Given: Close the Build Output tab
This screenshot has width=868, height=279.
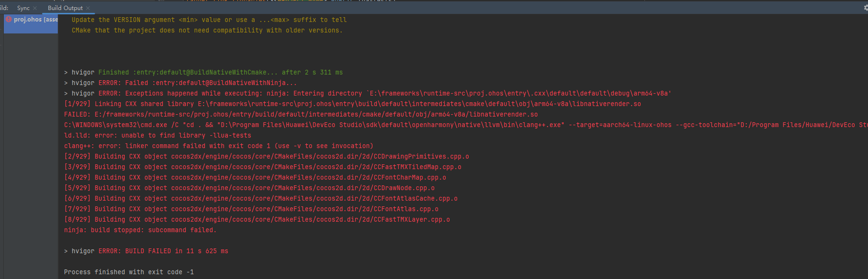Looking at the screenshot, I should (x=88, y=8).
